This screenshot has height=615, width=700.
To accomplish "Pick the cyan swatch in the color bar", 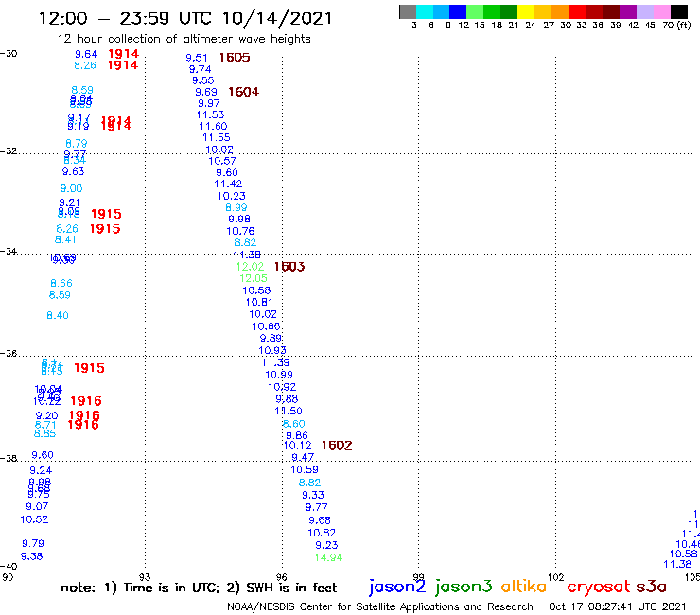I will click(425, 11).
